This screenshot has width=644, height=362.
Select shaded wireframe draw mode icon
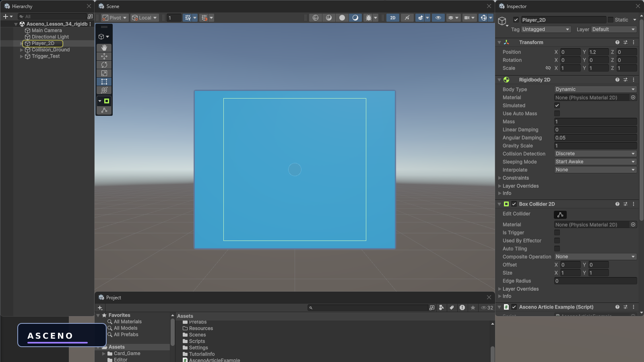[x=329, y=18]
